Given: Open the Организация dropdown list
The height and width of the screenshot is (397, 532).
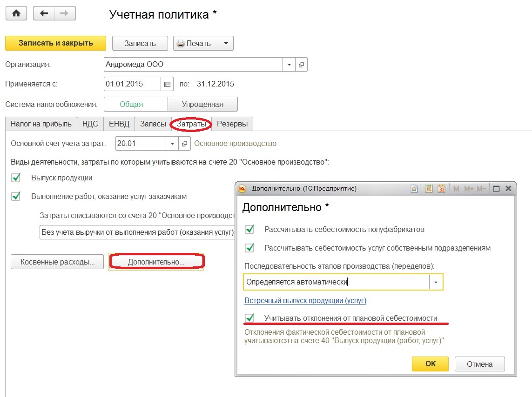Looking at the screenshot, I should [289, 64].
